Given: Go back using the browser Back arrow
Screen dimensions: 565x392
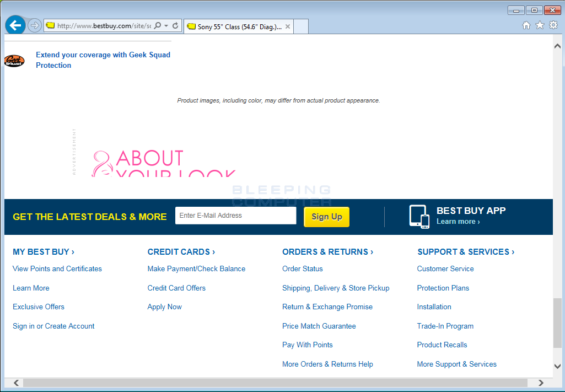Looking at the screenshot, I should [15, 25].
